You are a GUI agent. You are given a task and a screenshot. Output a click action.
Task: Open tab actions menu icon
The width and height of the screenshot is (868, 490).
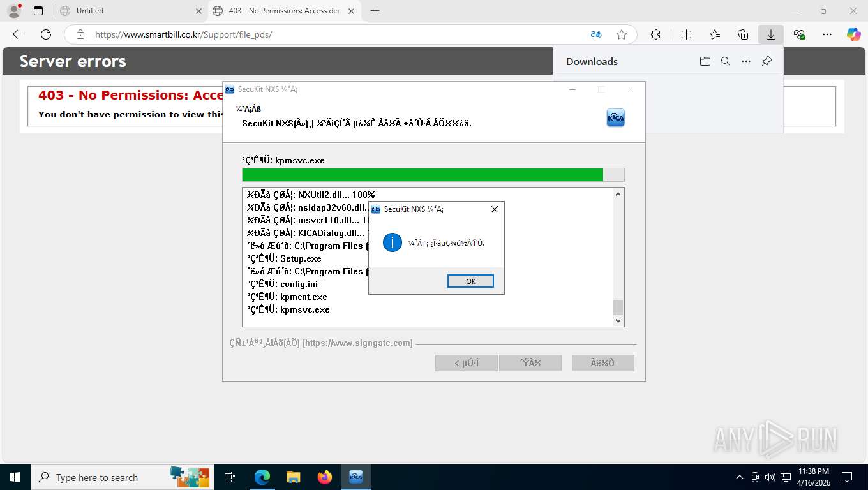(x=38, y=11)
